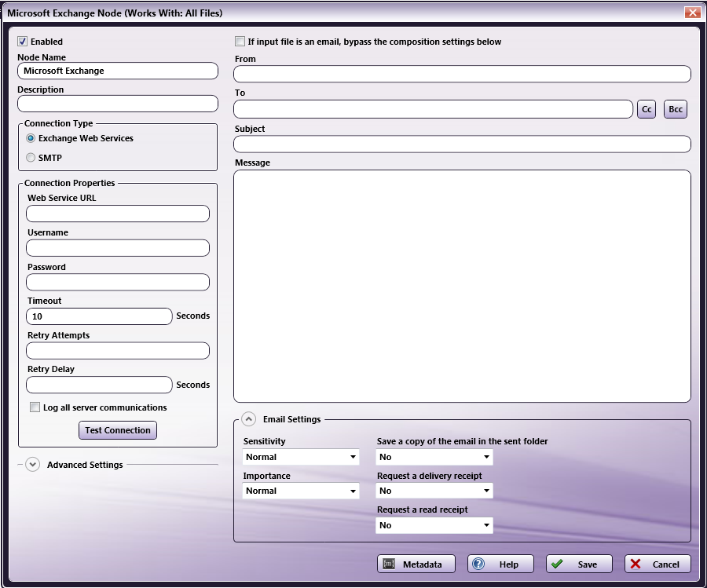Add Cc recipients with Cc button
Image resolution: width=707 pixels, height=588 pixels.
[x=647, y=109]
